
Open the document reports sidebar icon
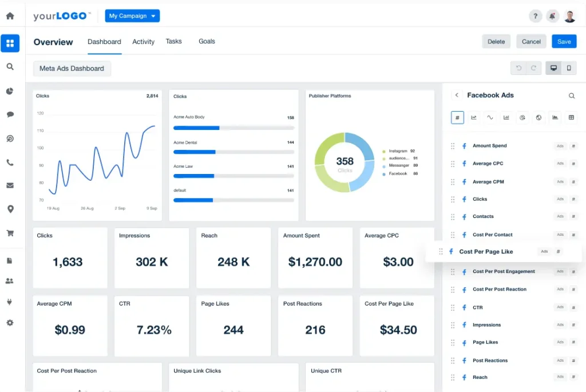(x=10, y=260)
